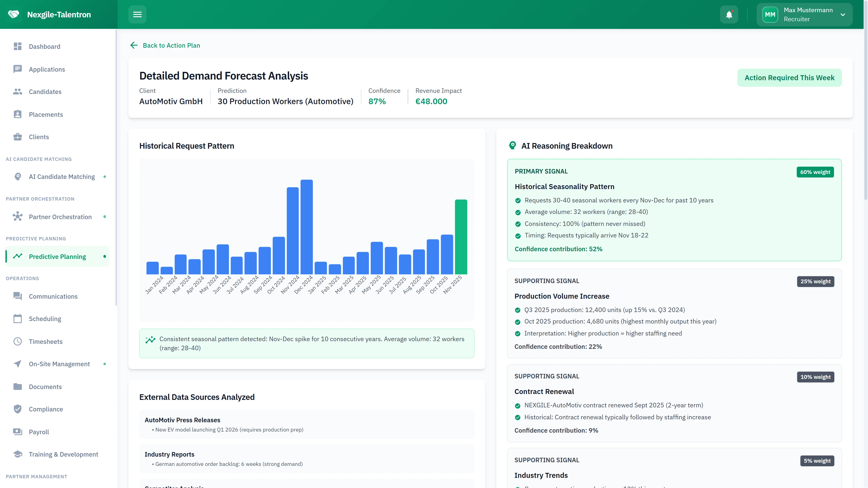This screenshot has height=488, width=868.
Task: Toggle the sidebar with the hamburger icon
Action: pyautogui.click(x=137, y=14)
